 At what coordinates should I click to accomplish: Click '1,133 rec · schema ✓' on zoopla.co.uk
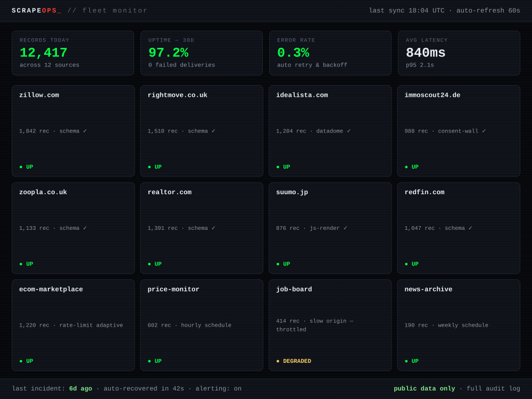pyautogui.click(x=53, y=228)
